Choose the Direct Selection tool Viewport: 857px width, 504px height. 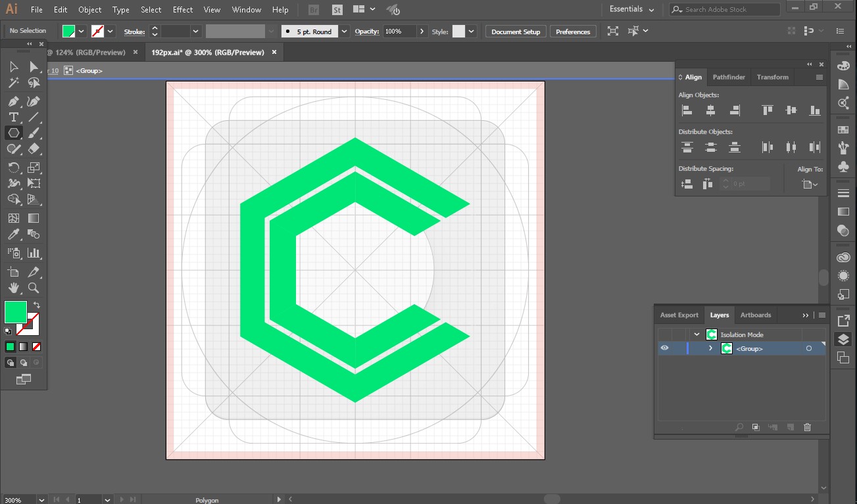pos(34,66)
